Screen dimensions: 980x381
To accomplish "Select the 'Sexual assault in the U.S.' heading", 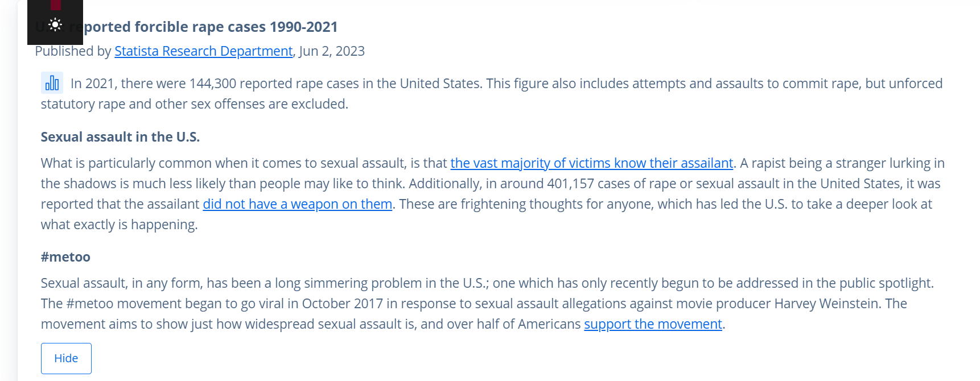I will pos(120,137).
